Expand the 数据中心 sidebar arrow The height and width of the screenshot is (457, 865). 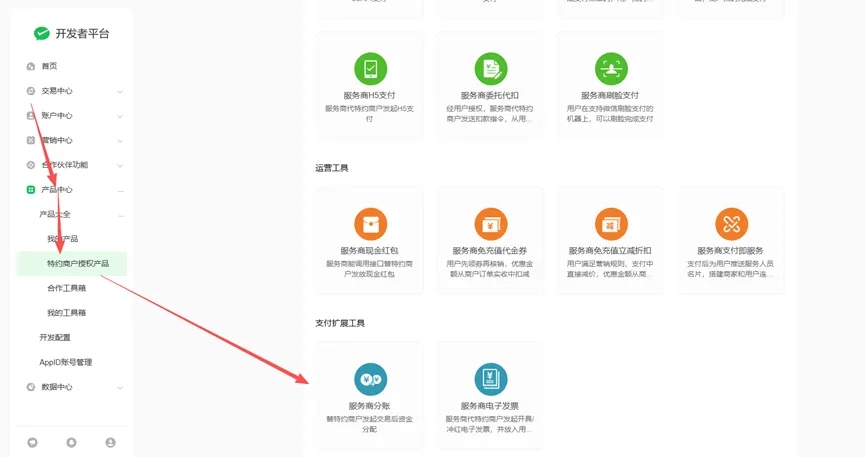(x=120, y=387)
